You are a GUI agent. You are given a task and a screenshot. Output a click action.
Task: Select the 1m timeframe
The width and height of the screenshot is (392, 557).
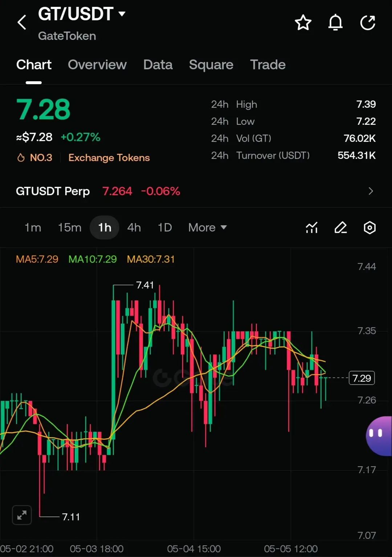[x=33, y=228]
